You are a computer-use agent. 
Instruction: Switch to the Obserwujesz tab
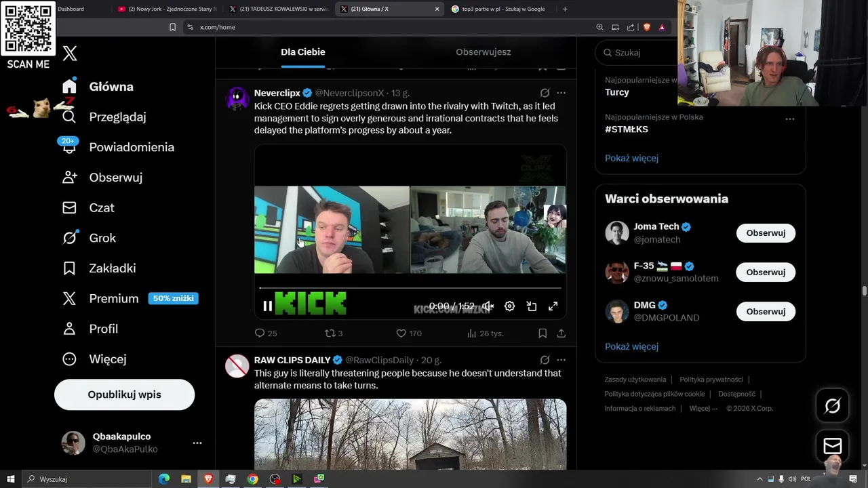484,52
